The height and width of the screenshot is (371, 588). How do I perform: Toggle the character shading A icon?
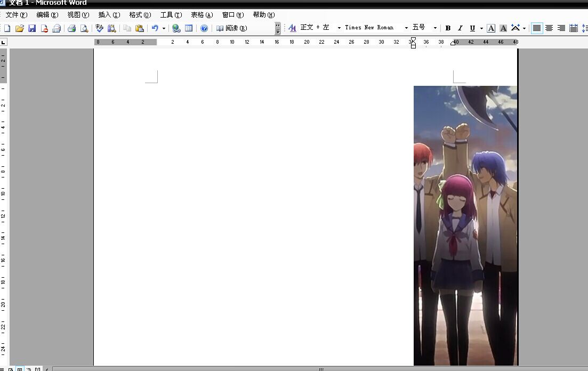(503, 28)
